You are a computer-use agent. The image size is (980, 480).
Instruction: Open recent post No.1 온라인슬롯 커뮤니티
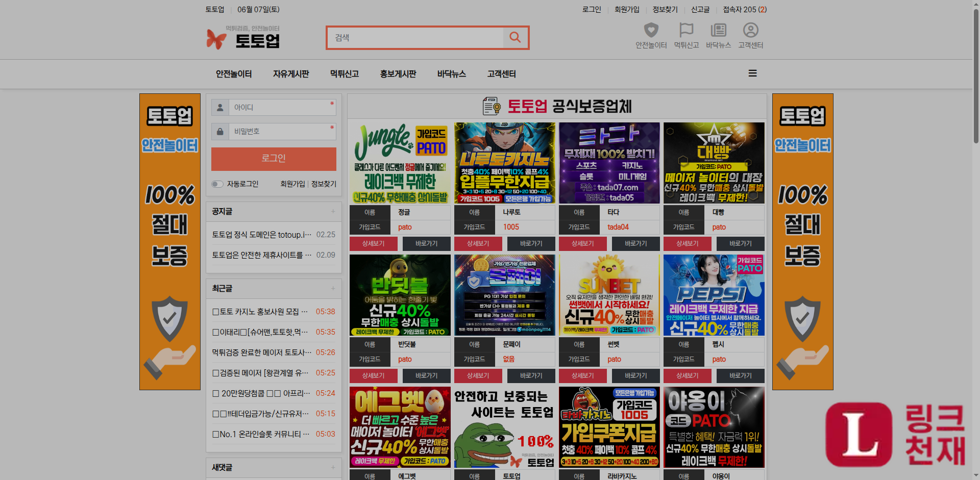pyautogui.click(x=261, y=434)
